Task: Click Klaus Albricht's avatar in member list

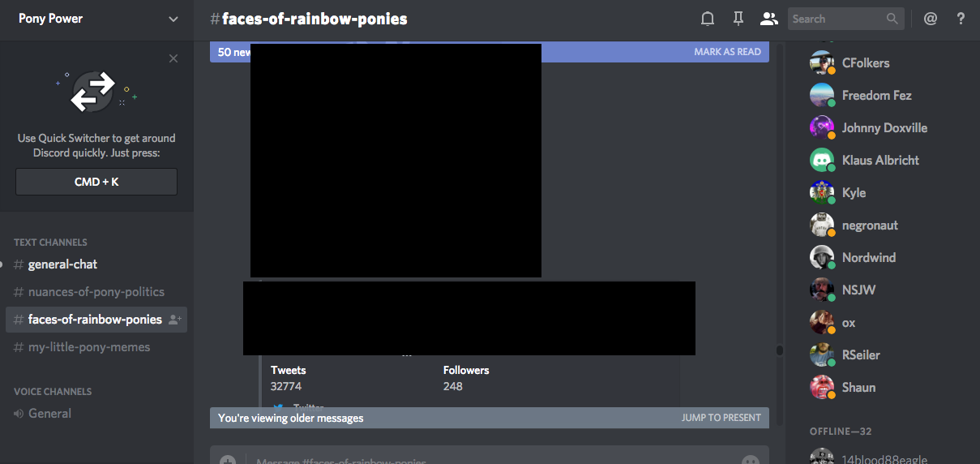Action: [822, 160]
